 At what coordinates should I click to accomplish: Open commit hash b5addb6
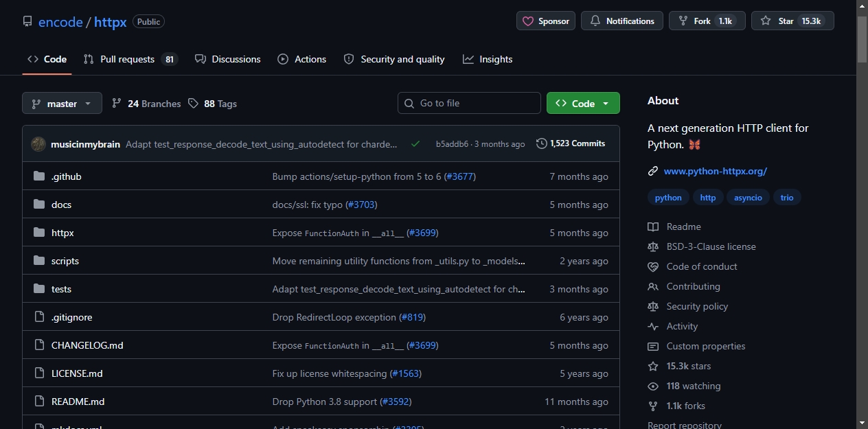452,144
